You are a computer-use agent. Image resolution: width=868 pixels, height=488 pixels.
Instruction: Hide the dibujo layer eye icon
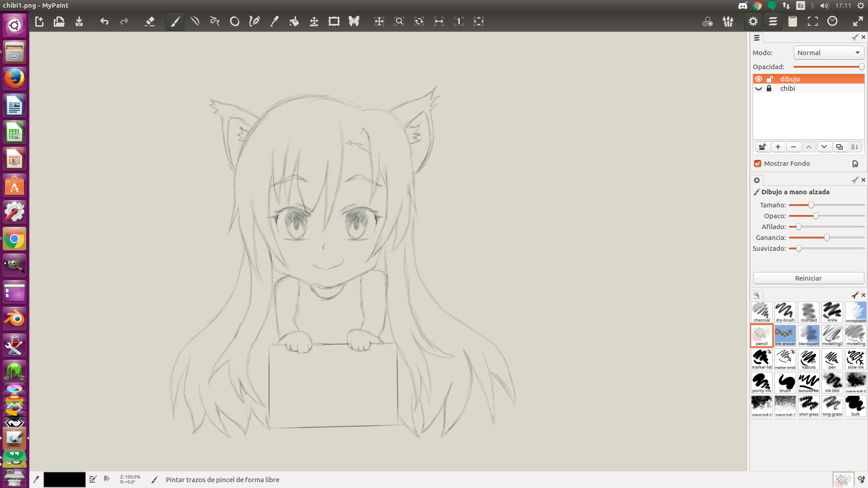point(759,79)
